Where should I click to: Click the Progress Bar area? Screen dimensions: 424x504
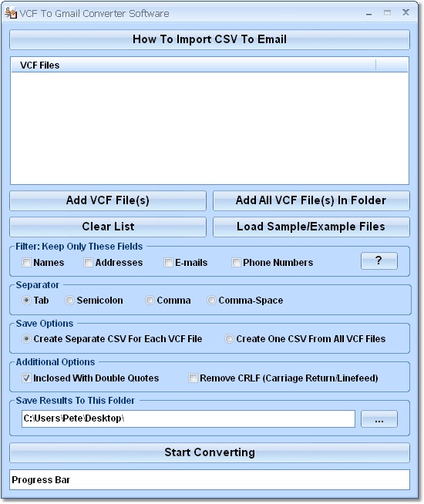coord(210,480)
